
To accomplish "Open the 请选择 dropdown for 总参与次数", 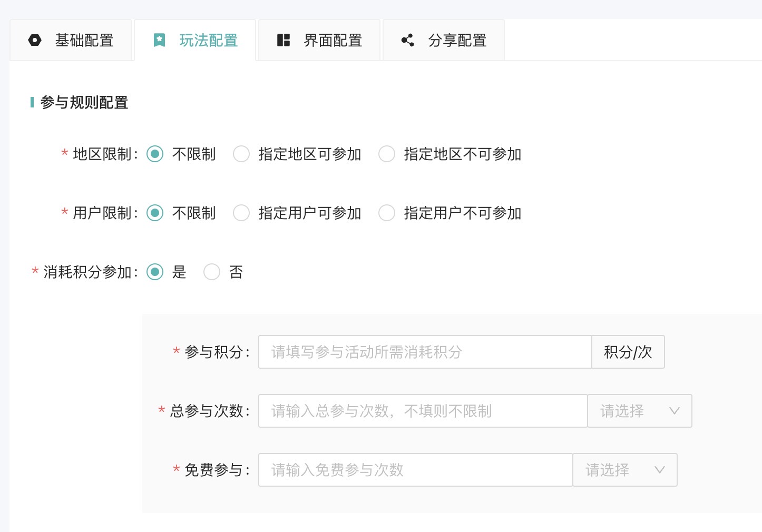I will pyautogui.click(x=640, y=411).
